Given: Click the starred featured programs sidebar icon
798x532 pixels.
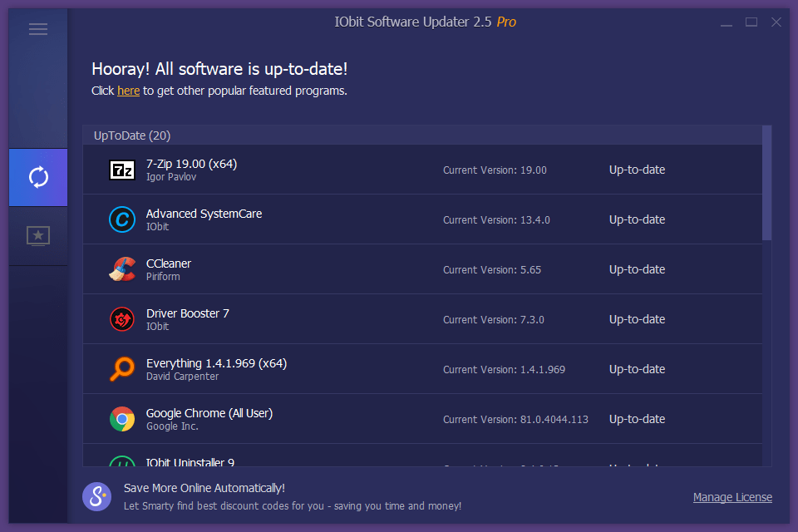Looking at the screenshot, I should pyautogui.click(x=37, y=235).
